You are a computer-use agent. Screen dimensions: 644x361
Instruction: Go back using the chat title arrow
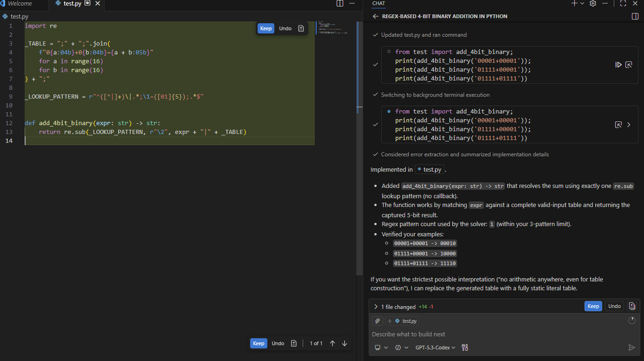coord(376,16)
